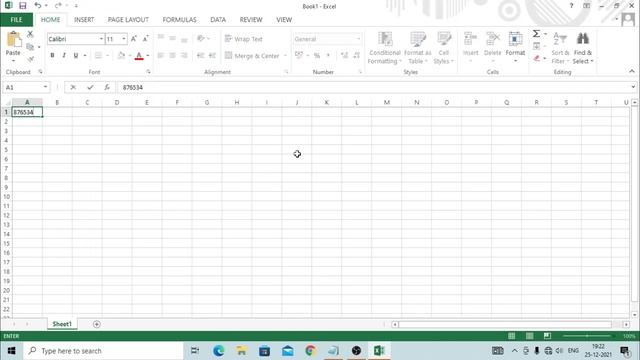Viewport: 640px width, 360px height.
Task: Click the Cut scissors icon
Action: (30, 34)
